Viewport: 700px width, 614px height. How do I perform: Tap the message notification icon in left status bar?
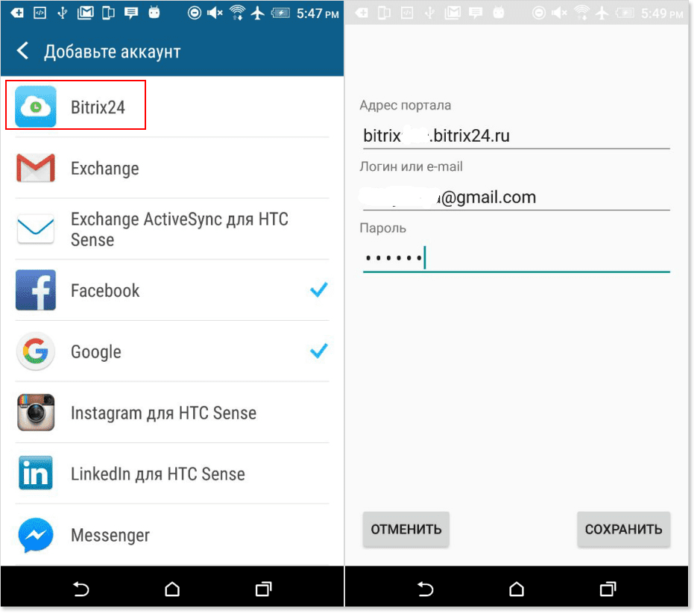pos(130,13)
